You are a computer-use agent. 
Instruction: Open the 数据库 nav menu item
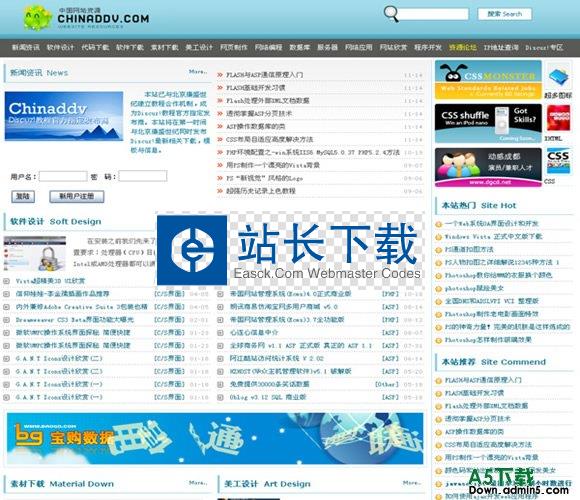coord(300,47)
